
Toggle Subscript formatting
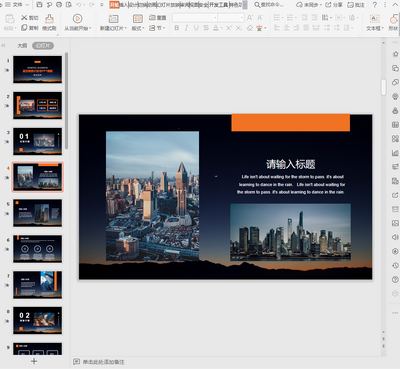coord(239,28)
